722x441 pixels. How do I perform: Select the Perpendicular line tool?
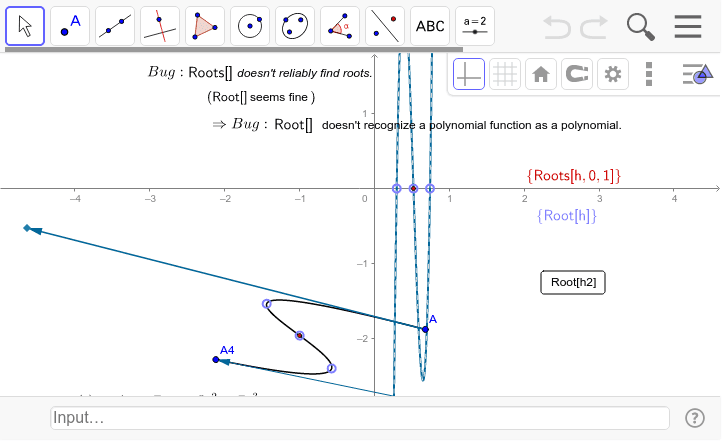pos(160,26)
